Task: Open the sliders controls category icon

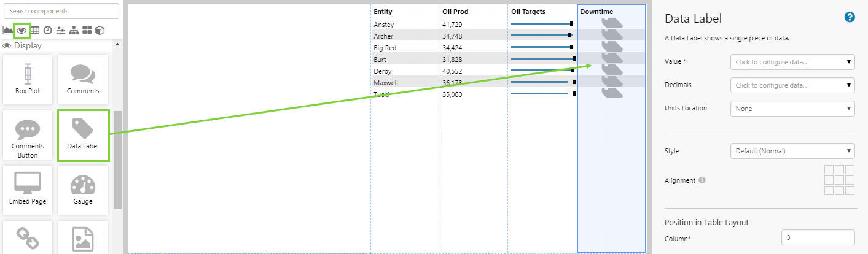Action: (x=60, y=30)
